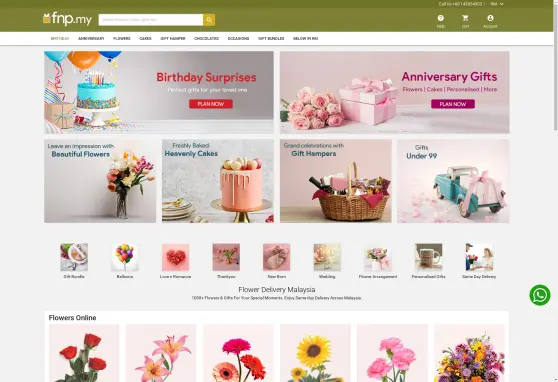The image size is (558, 382).
Task: Open the Birthday menu item
Action: [x=60, y=38]
